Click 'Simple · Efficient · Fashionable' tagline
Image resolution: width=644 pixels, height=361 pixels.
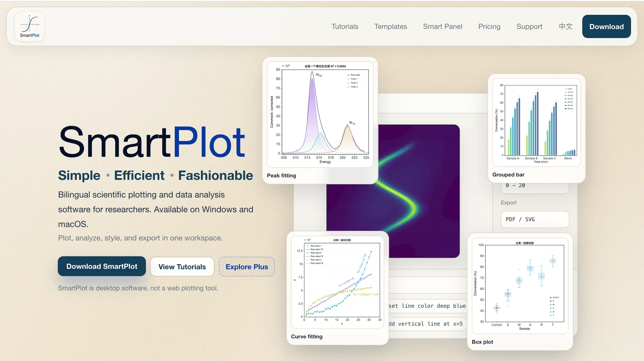(x=155, y=175)
